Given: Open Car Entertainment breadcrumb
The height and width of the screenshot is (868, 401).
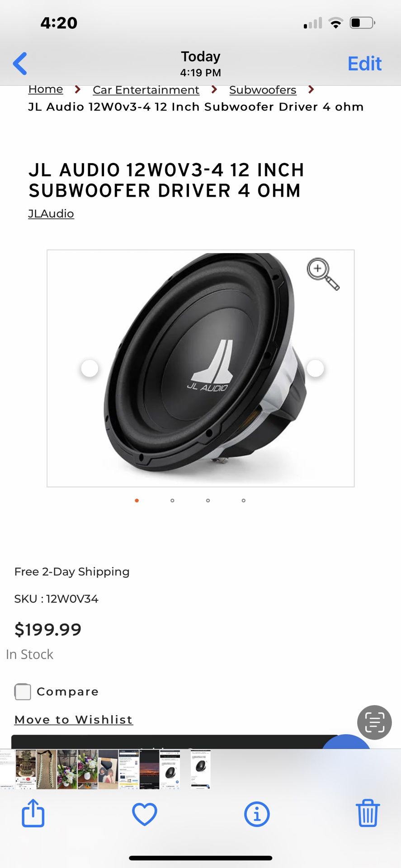Looking at the screenshot, I should coord(146,90).
